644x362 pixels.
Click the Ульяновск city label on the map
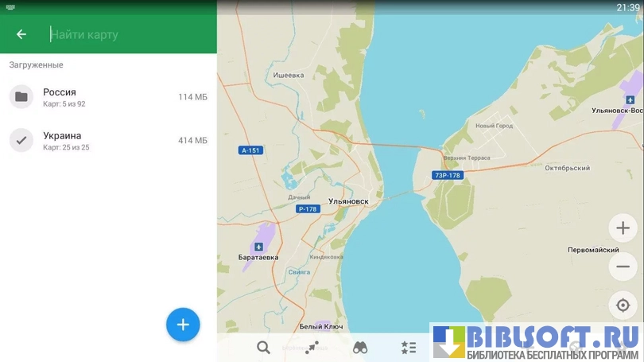click(348, 201)
